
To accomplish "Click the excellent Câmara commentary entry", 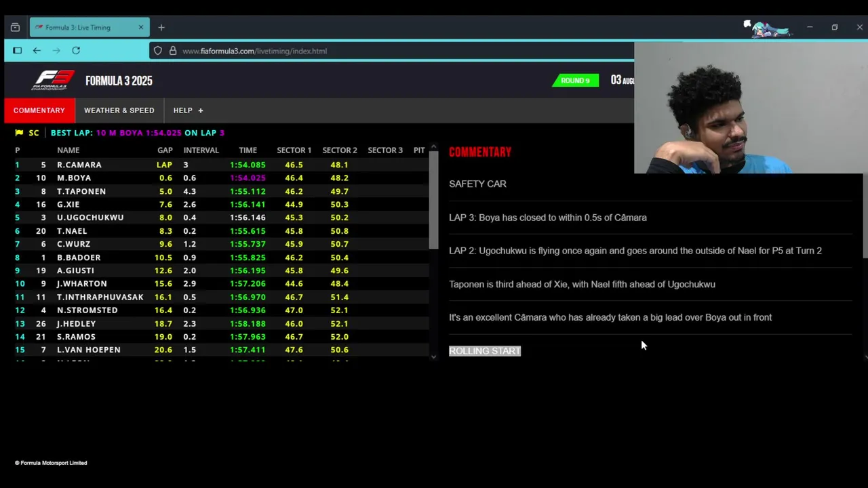I will click(x=610, y=317).
